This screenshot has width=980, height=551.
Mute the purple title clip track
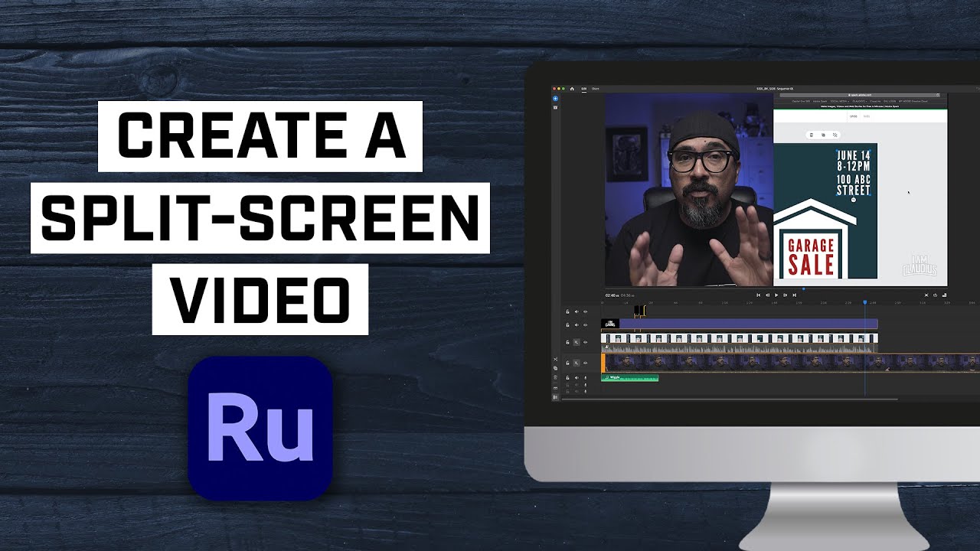[577, 325]
